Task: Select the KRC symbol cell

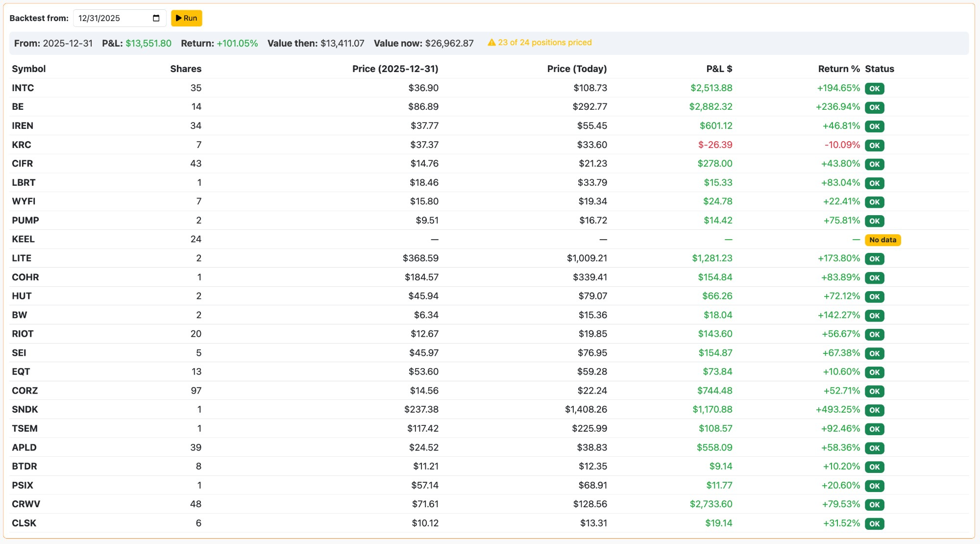Action: [22, 145]
